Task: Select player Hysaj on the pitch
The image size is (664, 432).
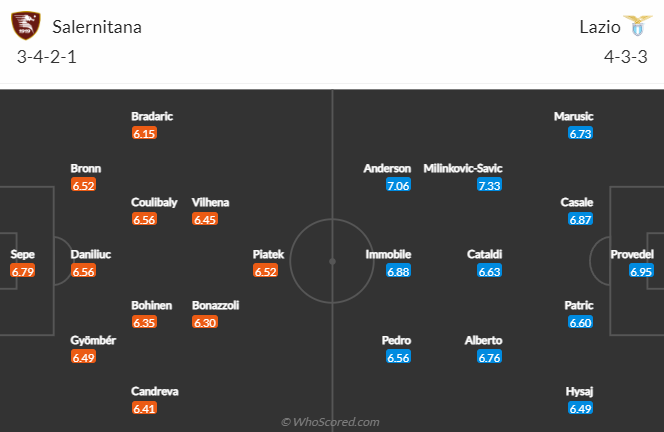Action: click(x=579, y=391)
